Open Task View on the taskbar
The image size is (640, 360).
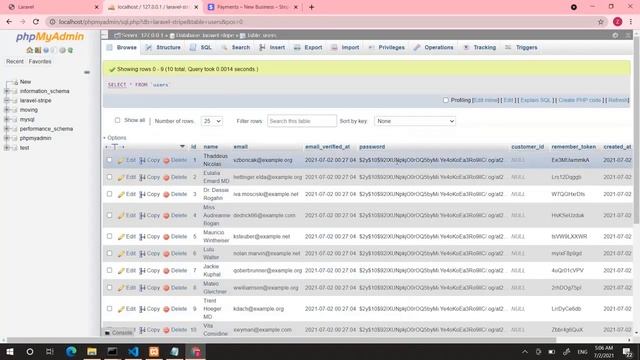[x=50, y=351]
